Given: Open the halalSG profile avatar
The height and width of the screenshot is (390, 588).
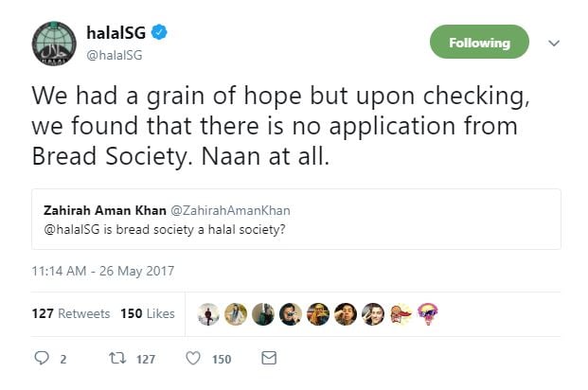Looking at the screenshot, I should (x=55, y=46).
